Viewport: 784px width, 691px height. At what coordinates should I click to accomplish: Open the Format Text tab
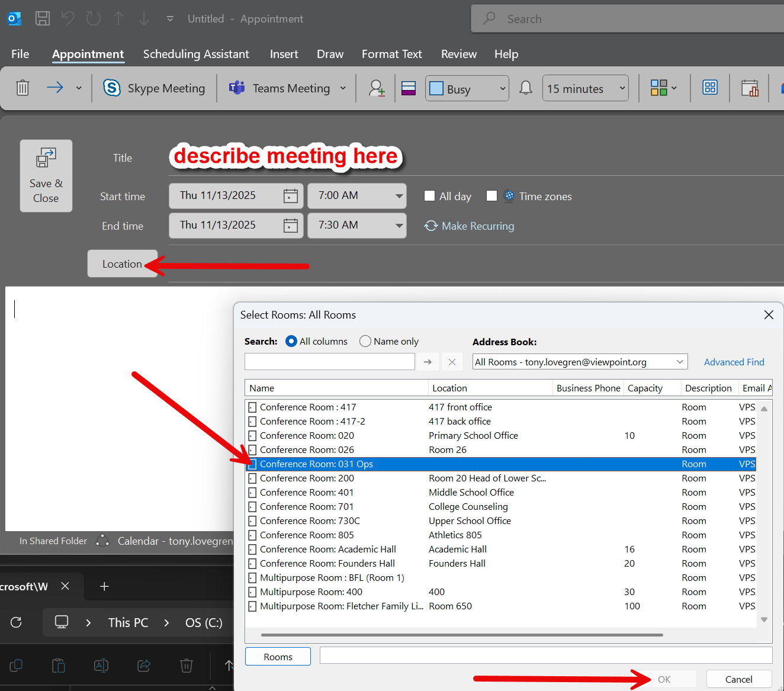391,54
